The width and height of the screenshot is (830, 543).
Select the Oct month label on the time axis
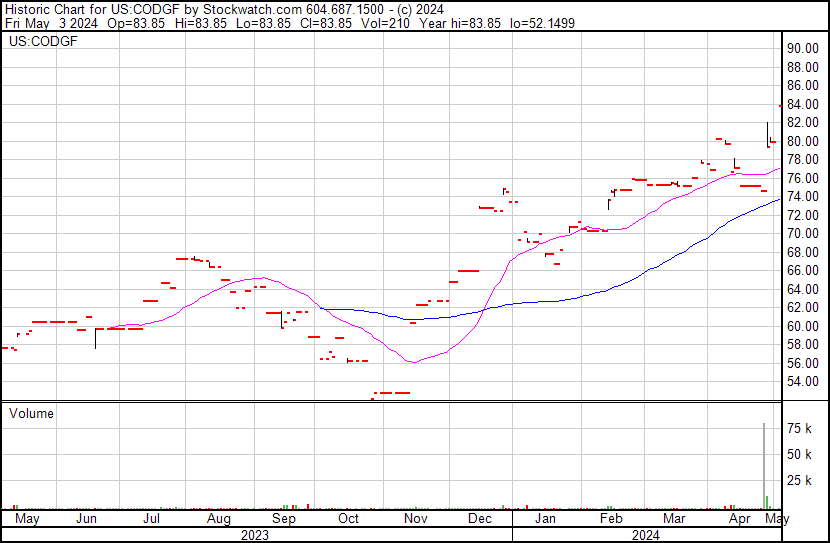(348, 519)
